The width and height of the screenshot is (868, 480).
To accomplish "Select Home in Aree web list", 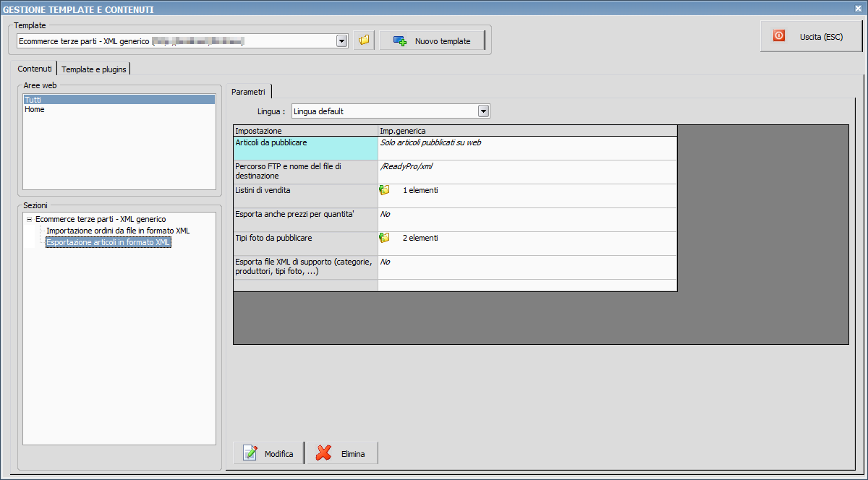I will 119,109.
